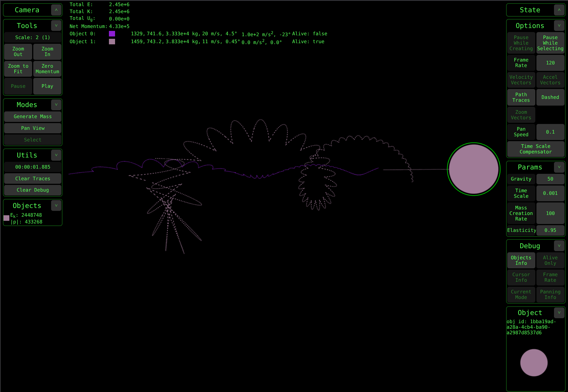Edit Mass Creation Rate value 100
Viewport: 568px width, 392px height.
(550, 213)
